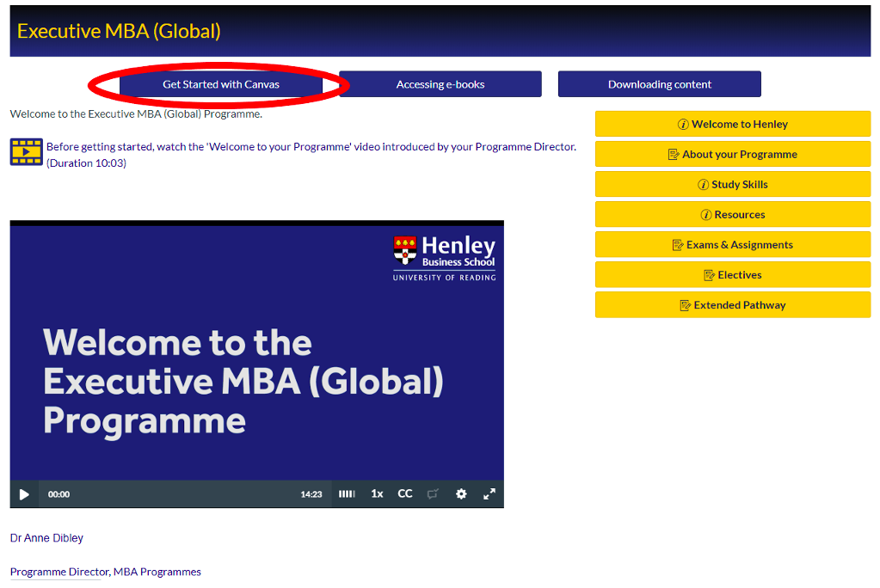The width and height of the screenshot is (880, 588).
Task: Click the video volume bars icon
Action: point(347,493)
